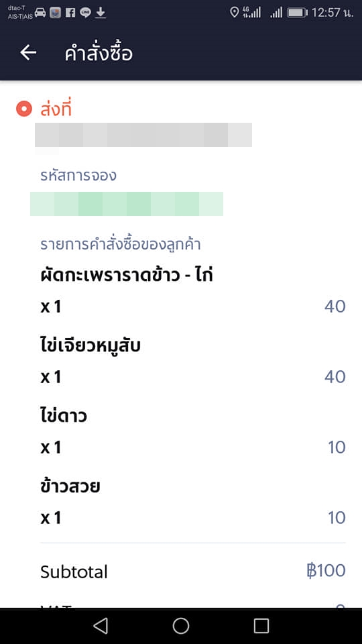Open recent apps with square button
Viewport: 362px width, 644px height.
(x=261, y=625)
